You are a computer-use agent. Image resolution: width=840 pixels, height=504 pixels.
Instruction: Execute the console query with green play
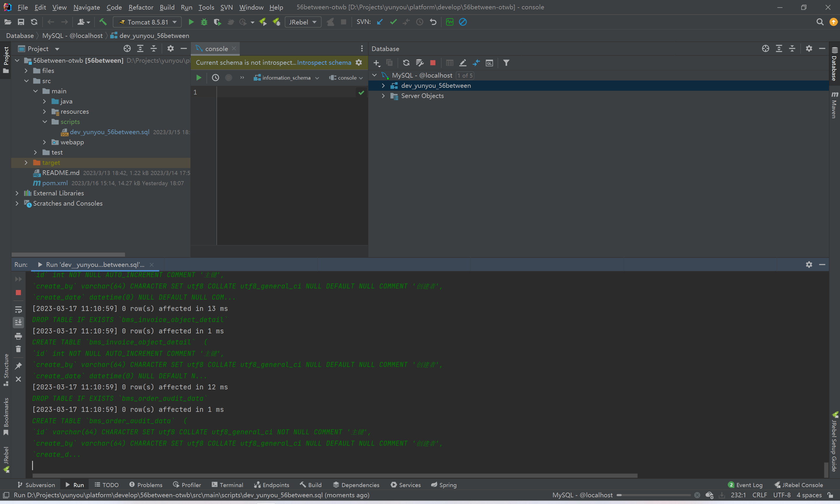[x=199, y=78]
